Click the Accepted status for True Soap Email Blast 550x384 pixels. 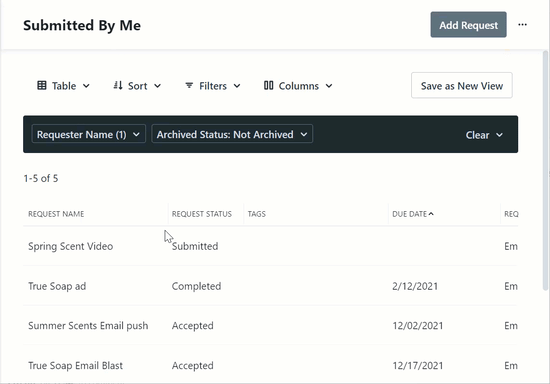pyautogui.click(x=193, y=366)
